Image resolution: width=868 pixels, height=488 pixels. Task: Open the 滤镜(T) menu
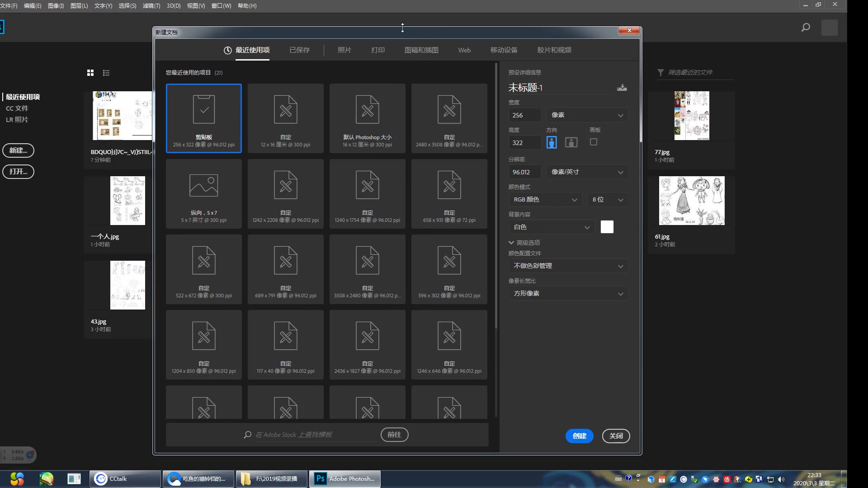(x=151, y=6)
